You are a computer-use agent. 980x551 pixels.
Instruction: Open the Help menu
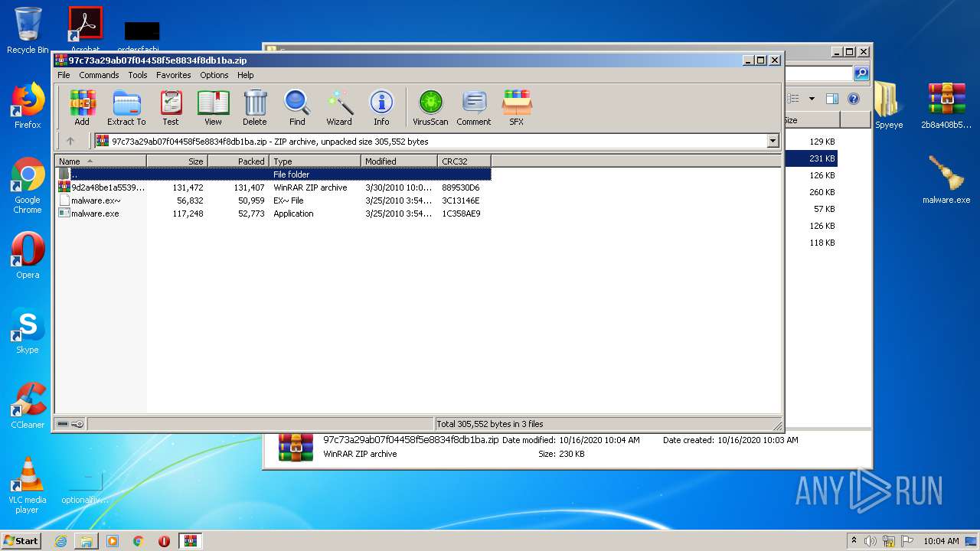(x=245, y=75)
